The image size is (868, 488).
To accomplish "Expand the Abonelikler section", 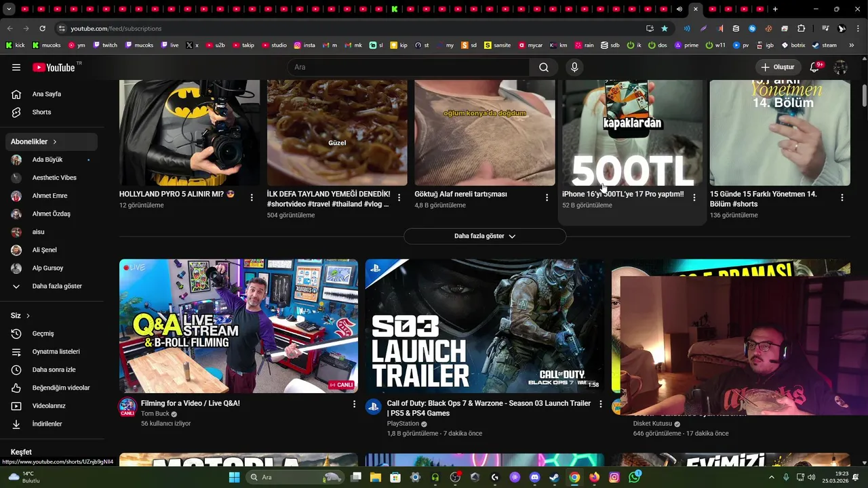I will 53,142.
